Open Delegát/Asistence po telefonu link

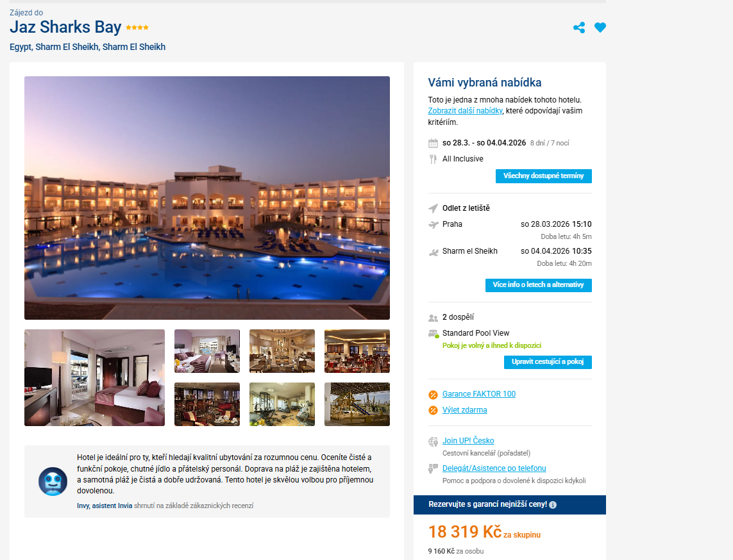coord(494,468)
